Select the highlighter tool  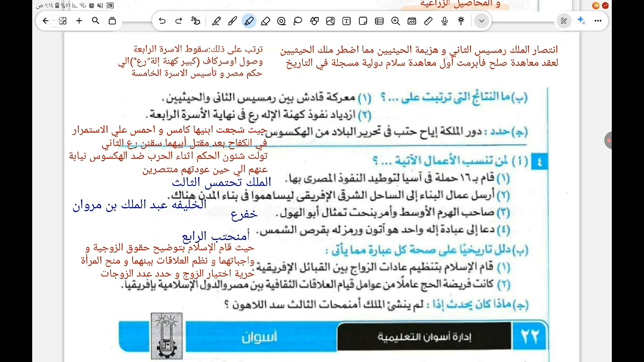[x=249, y=21]
